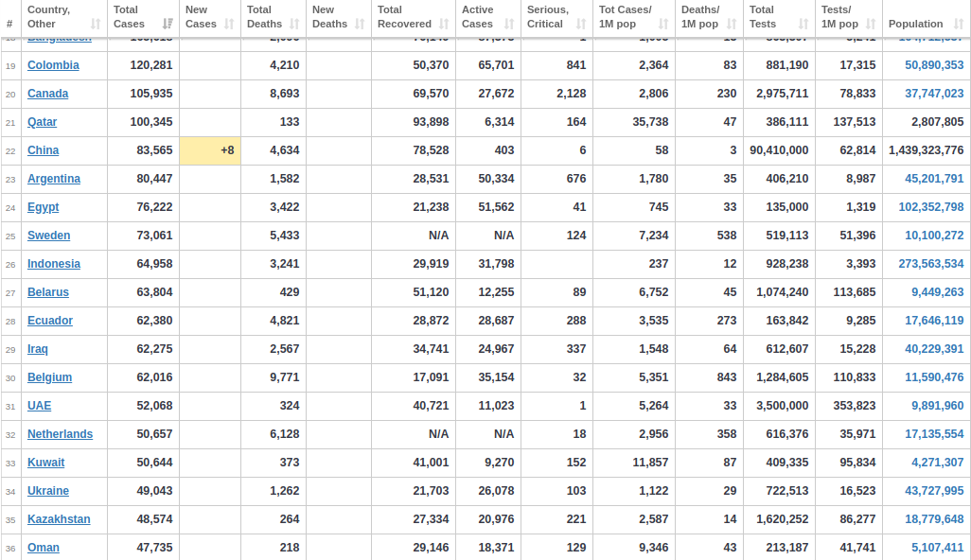Click Qatar's population value 2,807,805
Screen dimensions: 971x560
tap(938, 122)
